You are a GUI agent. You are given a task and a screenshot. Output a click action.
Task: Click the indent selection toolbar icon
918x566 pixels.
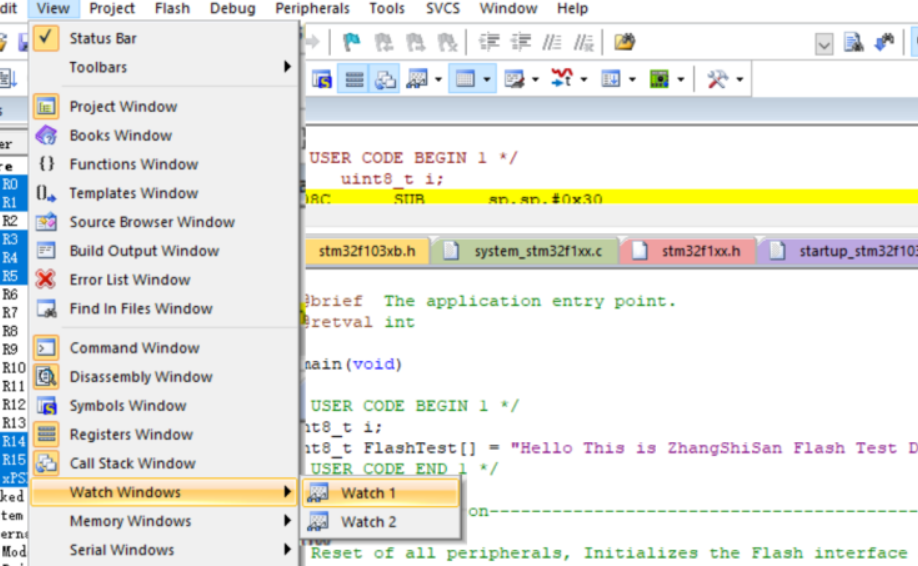coord(489,42)
